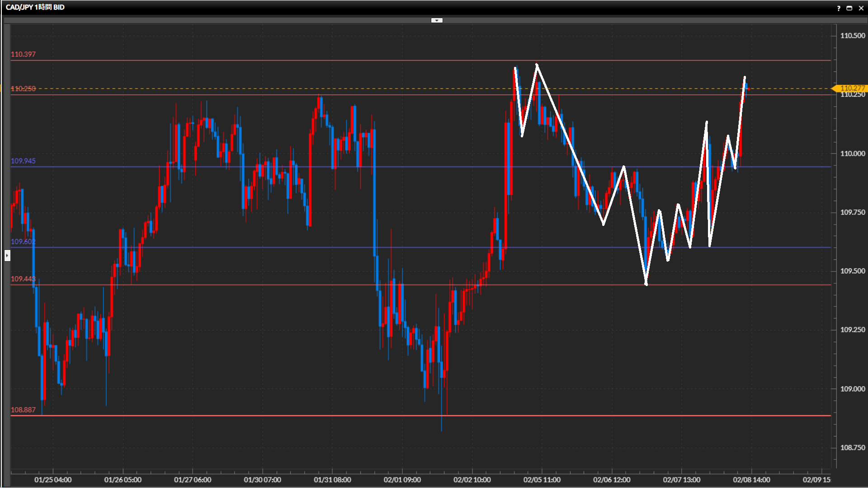Click the 02/05 11:00 time axis marker
Screen dimensions: 868x488
542,480
